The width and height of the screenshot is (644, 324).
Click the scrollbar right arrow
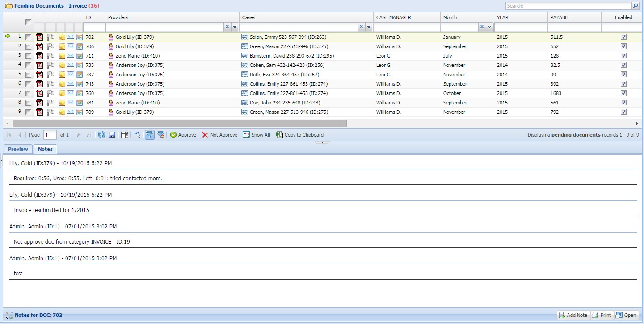point(637,123)
